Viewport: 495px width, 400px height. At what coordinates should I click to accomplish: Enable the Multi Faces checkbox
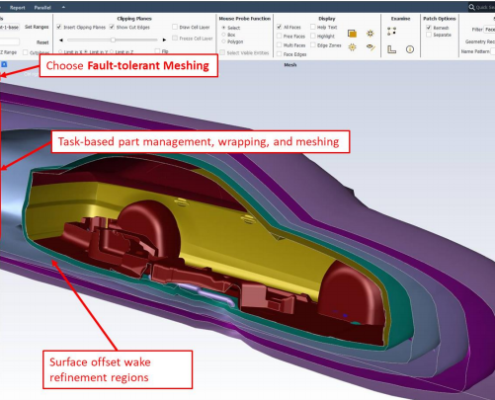pos(279,45)
